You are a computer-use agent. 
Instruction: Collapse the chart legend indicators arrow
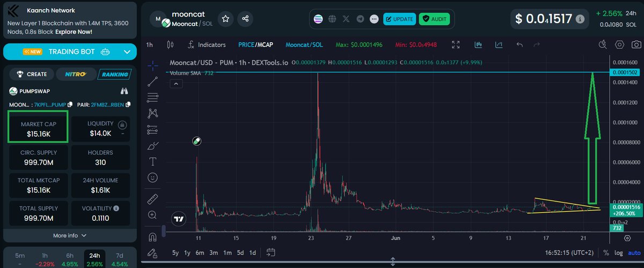pyautogui.click(x=175, y=83)
